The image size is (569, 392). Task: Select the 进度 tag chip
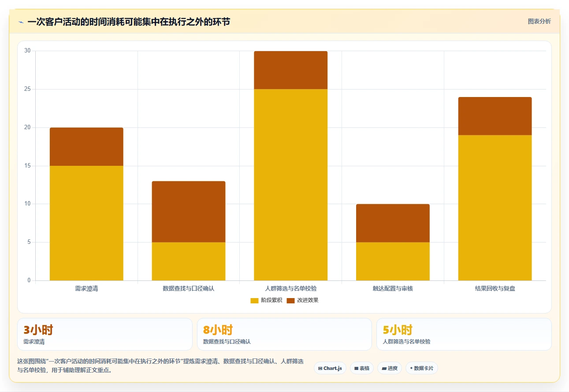(390, 368)
